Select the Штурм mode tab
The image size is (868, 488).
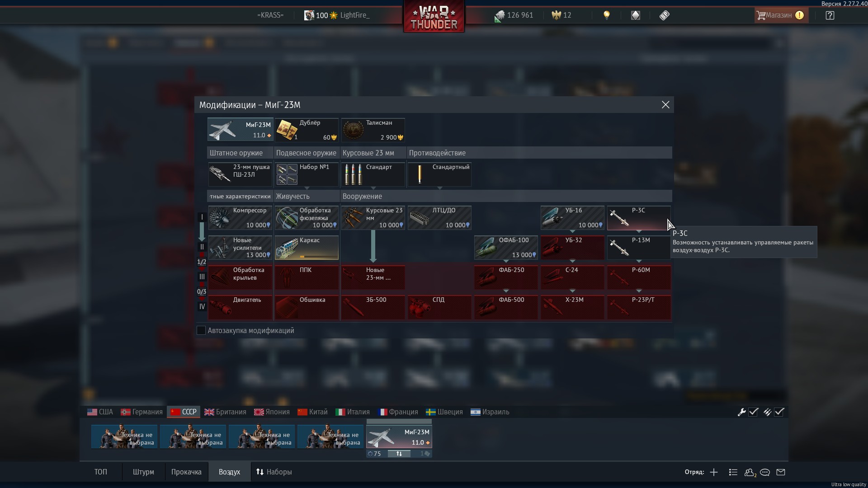(143, 472)
